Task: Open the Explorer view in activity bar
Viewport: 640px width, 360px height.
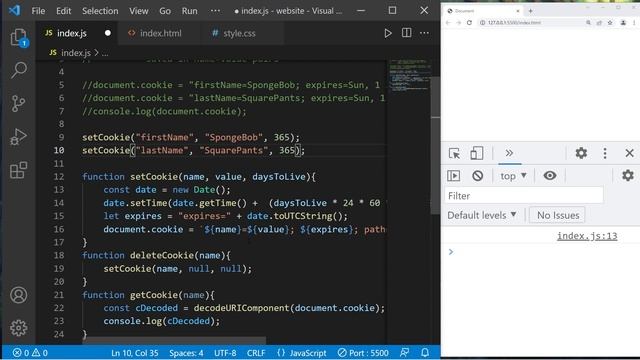Action: (x=18, y=38)
